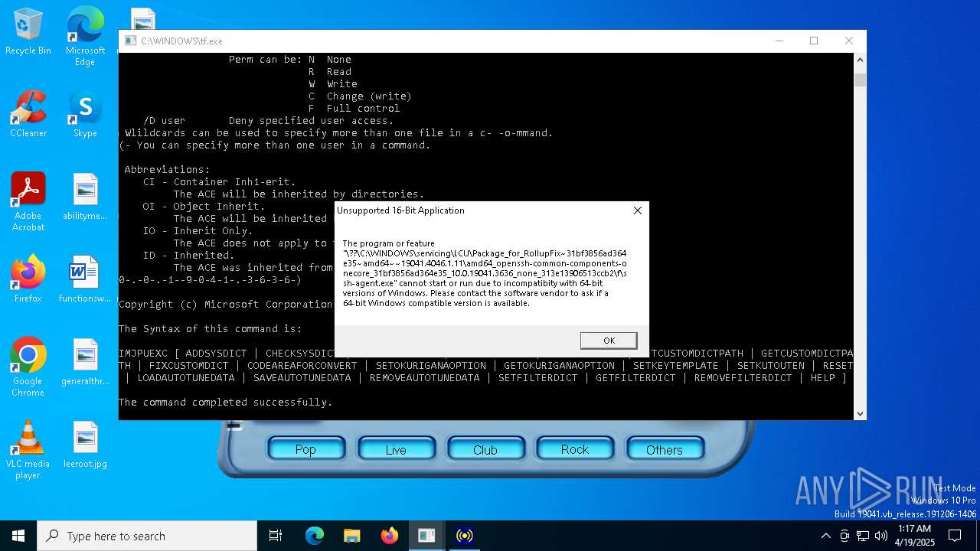Click the '/D user' console line
The width and height of the screenshot is (980, 551).
(x=268, y=121)
